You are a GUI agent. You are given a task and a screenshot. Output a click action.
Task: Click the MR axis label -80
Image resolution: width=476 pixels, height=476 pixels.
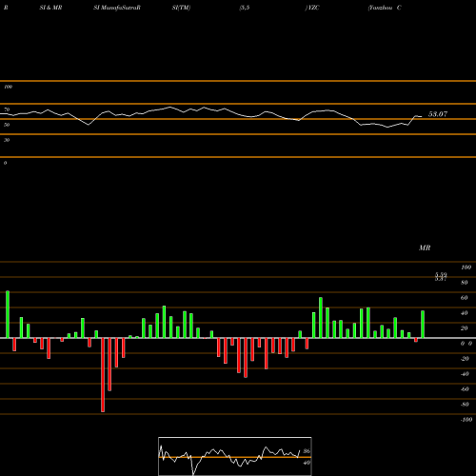tap(465, 405)
